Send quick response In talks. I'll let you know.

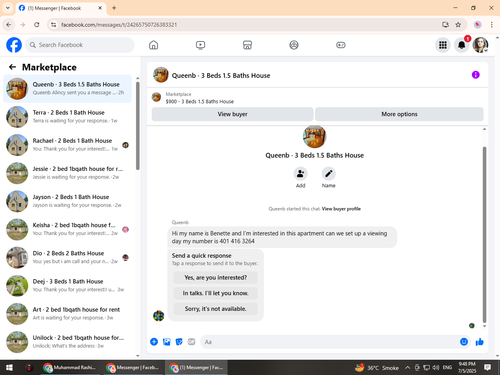pos(216,293)
